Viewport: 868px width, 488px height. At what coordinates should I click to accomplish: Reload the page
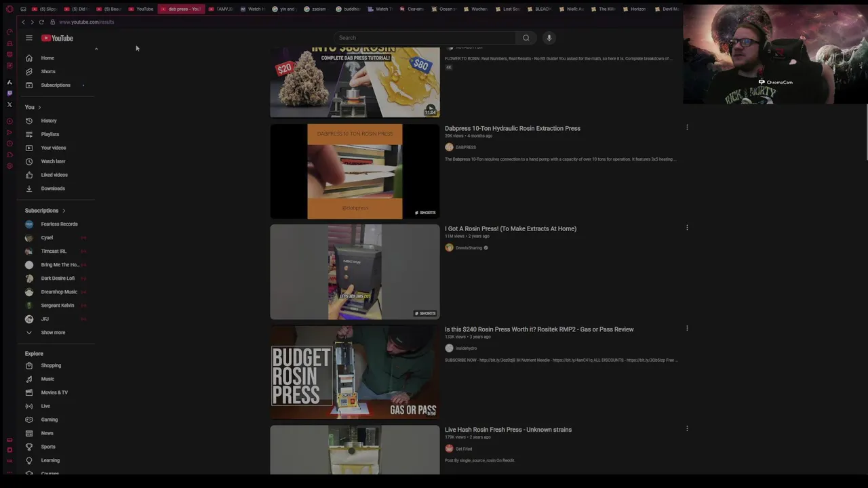pyautogui.click(x=41, y=22)
